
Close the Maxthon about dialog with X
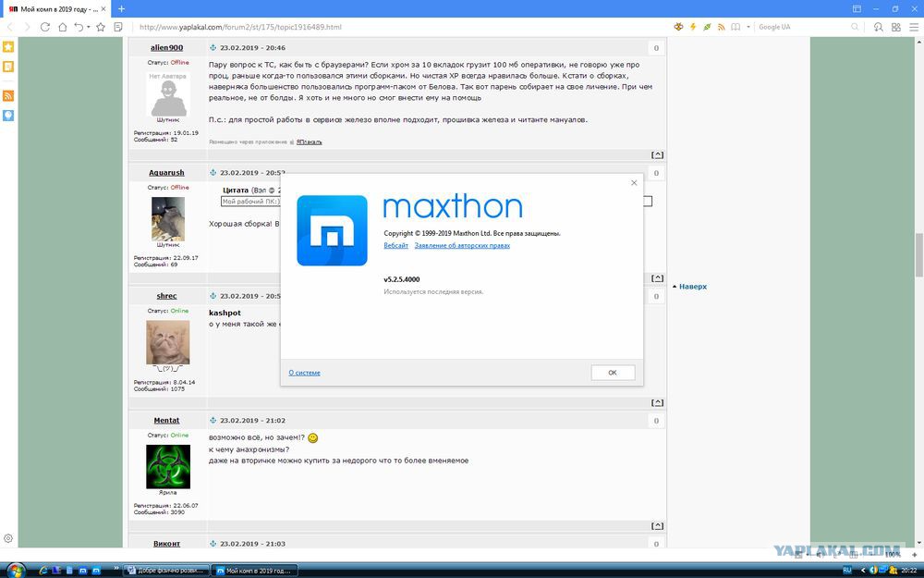pos(634,183)
